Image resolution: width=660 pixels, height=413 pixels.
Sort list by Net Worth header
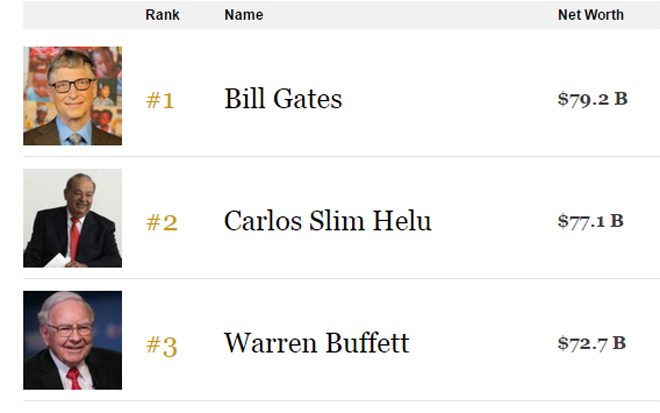pos(590,15)
